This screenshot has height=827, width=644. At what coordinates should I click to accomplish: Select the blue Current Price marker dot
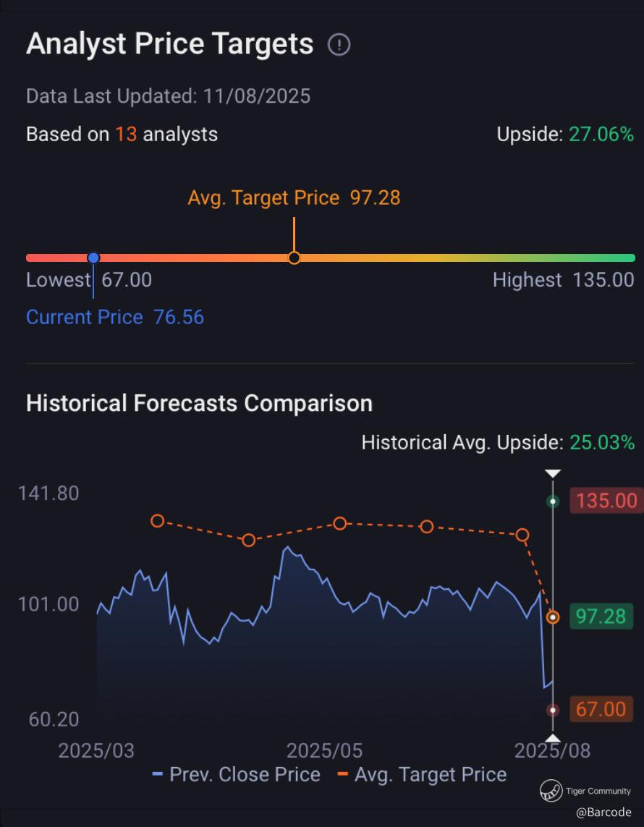(x=93, y=258)
